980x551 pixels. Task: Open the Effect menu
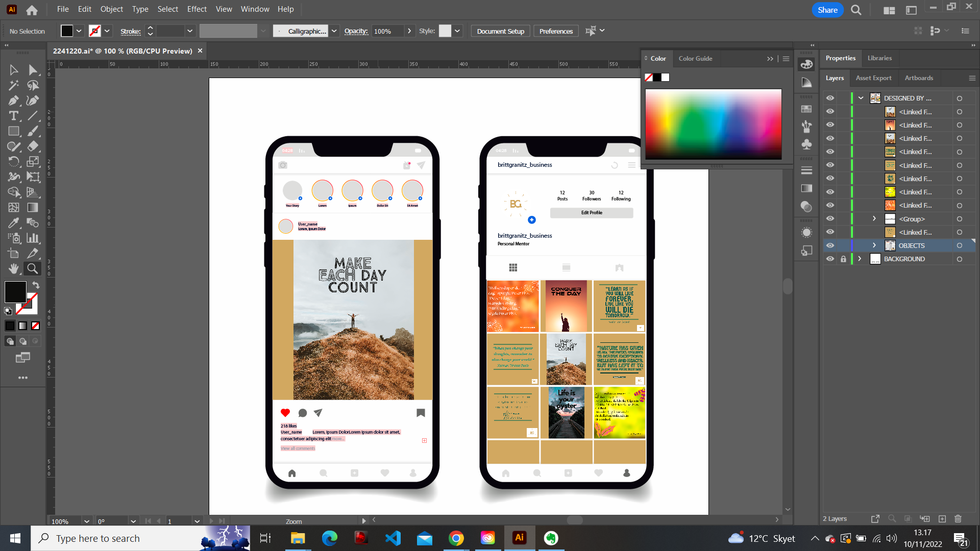[197, 9]
